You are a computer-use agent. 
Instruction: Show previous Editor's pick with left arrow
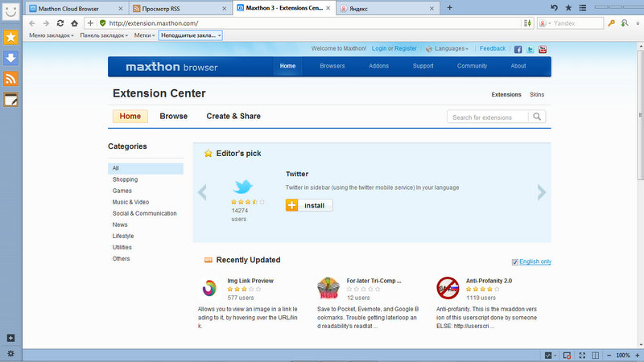(202, 192)
